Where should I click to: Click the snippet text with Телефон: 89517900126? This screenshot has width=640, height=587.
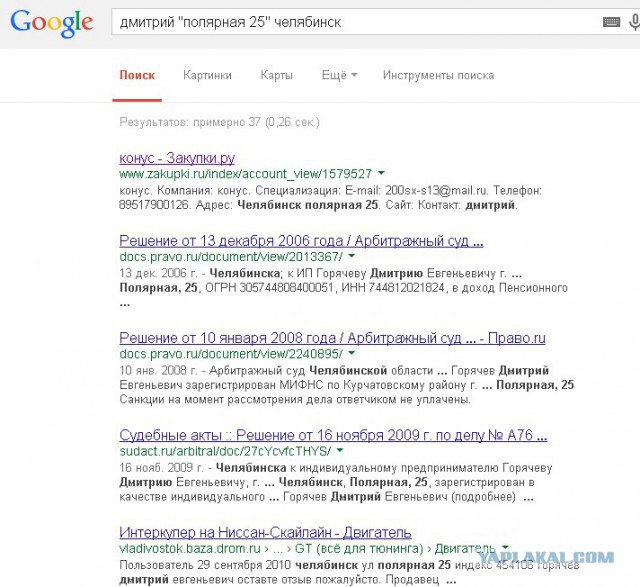[x=331, y=198]
